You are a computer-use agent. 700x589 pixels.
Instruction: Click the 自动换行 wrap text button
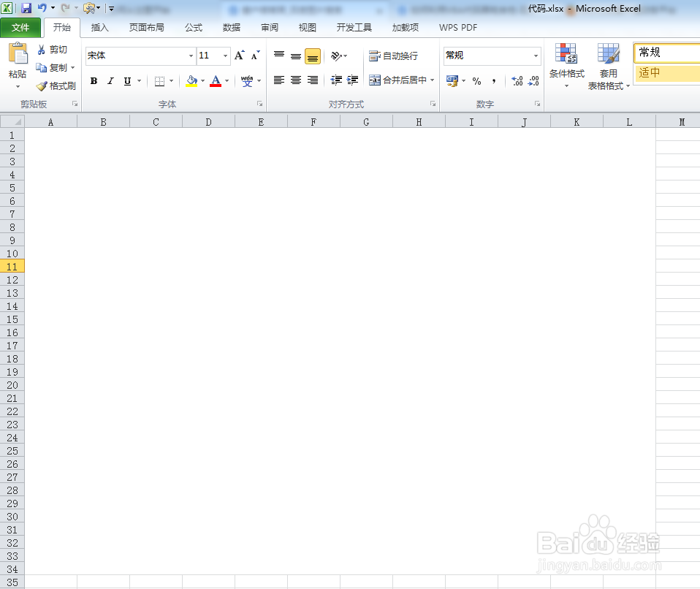[x=393, y=56]
